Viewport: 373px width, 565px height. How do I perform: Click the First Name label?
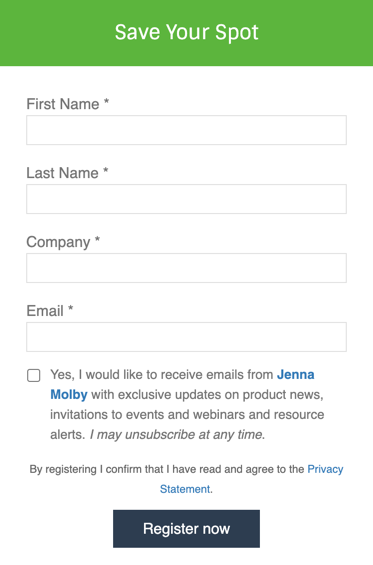click(x=63, y=104)
